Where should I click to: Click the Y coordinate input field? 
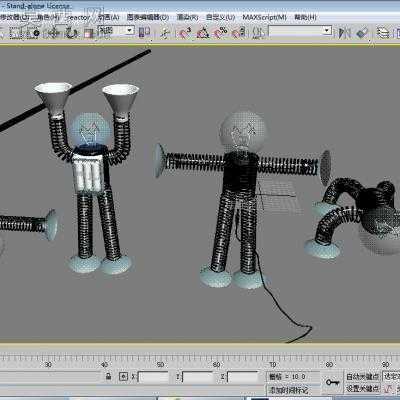(x=198, y=377)
